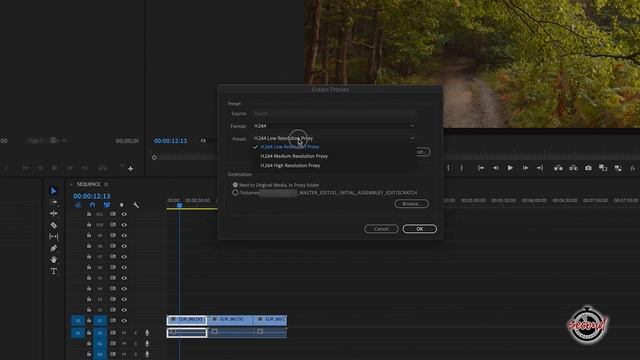Target the A2 audio track
The width and height of the screenshot is (640, 360).
(x=100, y=344)
